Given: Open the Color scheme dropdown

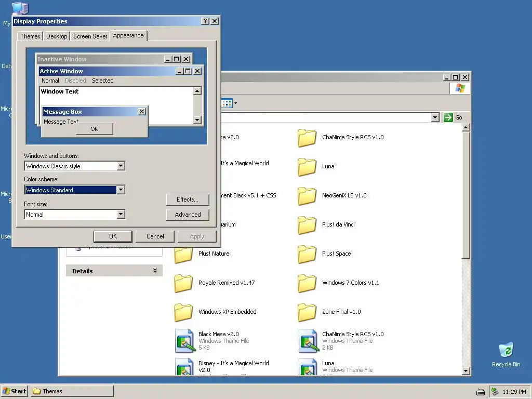Looking at the screenshot, I should pos(121,190).
